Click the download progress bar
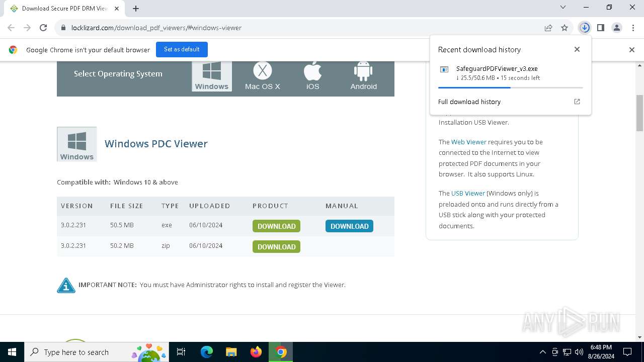The width and height of the screenshot is (644, 362). click(x=510, y=87)
